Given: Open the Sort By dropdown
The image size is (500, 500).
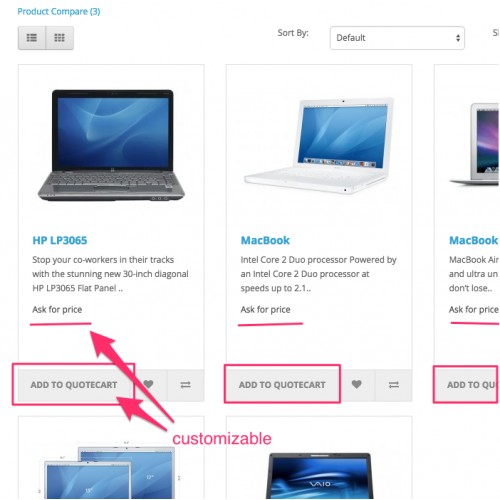Looking at the screenshot, I should click(397, 38).
